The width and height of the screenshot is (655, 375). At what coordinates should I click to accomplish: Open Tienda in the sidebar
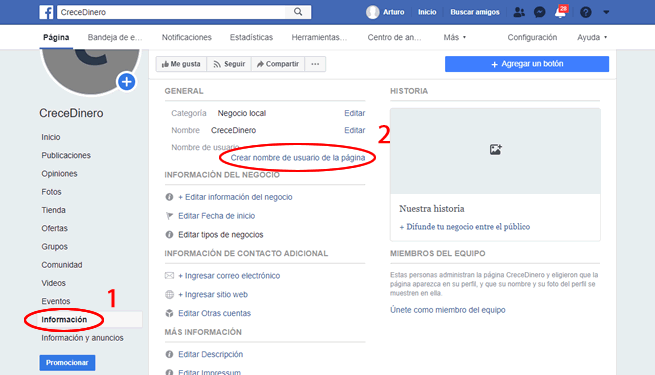pos(53,210)
